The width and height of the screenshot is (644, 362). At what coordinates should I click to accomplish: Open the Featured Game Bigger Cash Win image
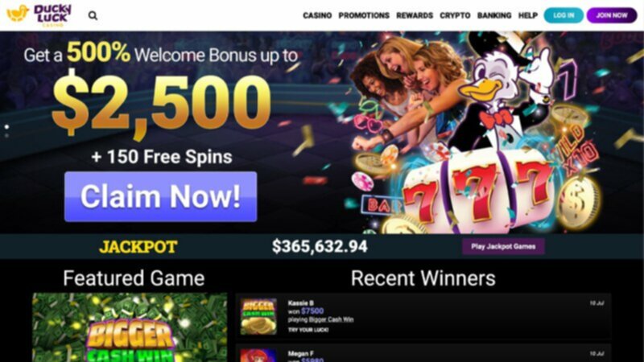(x=130, y=327)
